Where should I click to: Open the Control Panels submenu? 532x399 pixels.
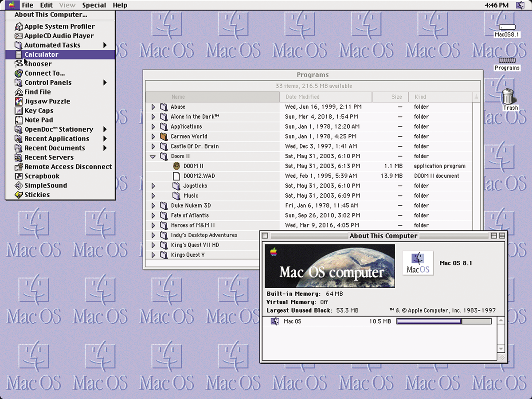(x=48, y=82)
